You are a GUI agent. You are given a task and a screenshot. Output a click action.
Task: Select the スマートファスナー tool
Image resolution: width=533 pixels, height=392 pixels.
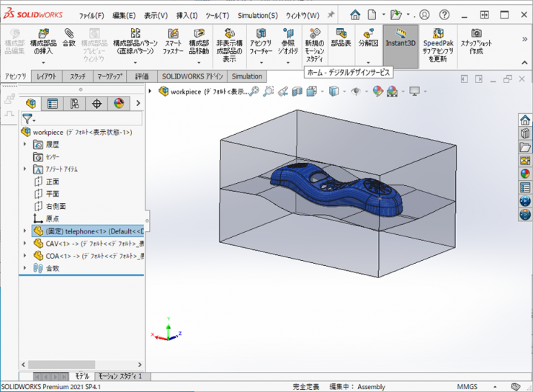click(x=173, y=42)
